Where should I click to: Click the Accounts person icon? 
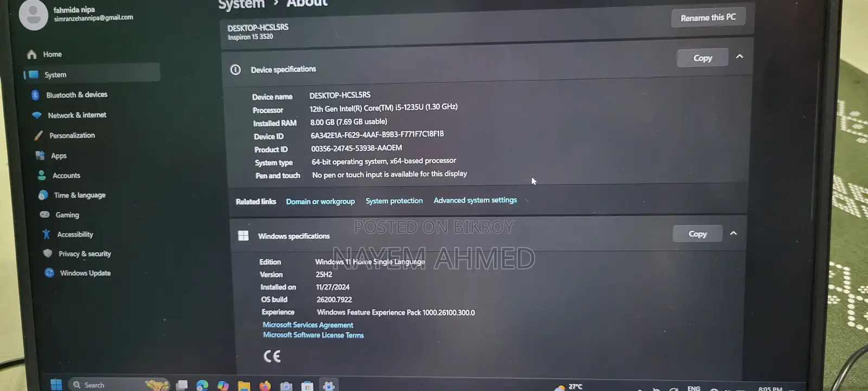point(42,175)
